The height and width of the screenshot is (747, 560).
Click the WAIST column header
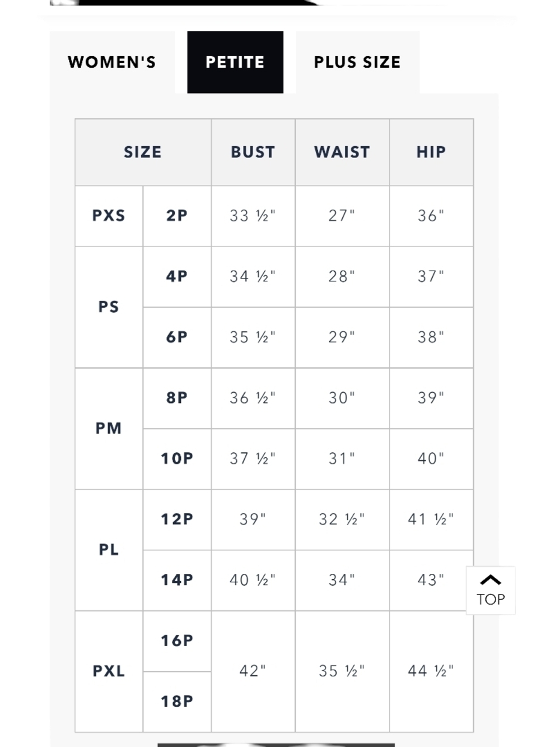point(342,152)
